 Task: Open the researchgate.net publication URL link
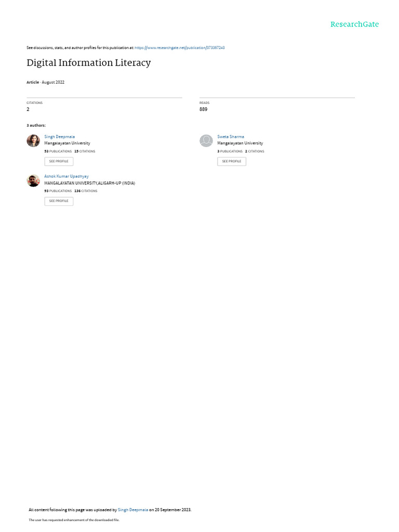point(179,48)
